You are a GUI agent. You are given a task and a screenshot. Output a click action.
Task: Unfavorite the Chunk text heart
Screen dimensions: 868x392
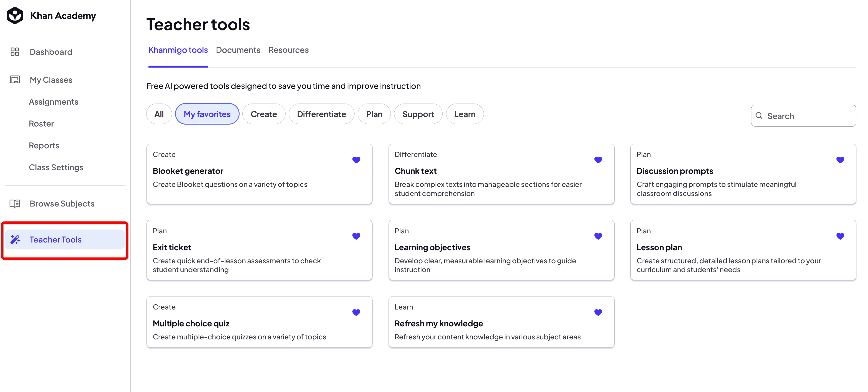pos(598,160)
